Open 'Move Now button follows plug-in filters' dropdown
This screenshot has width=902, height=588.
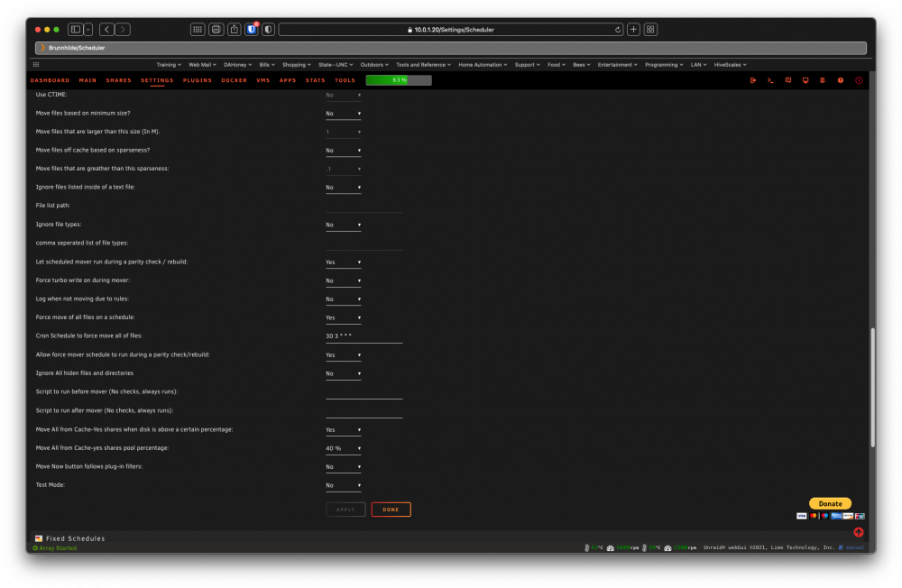pos(344,466)
